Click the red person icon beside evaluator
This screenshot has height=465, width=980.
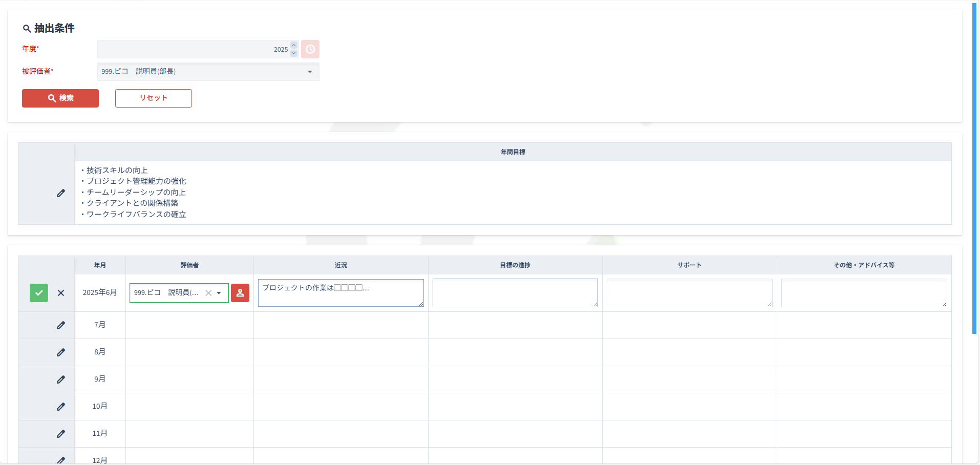point(240,293)
